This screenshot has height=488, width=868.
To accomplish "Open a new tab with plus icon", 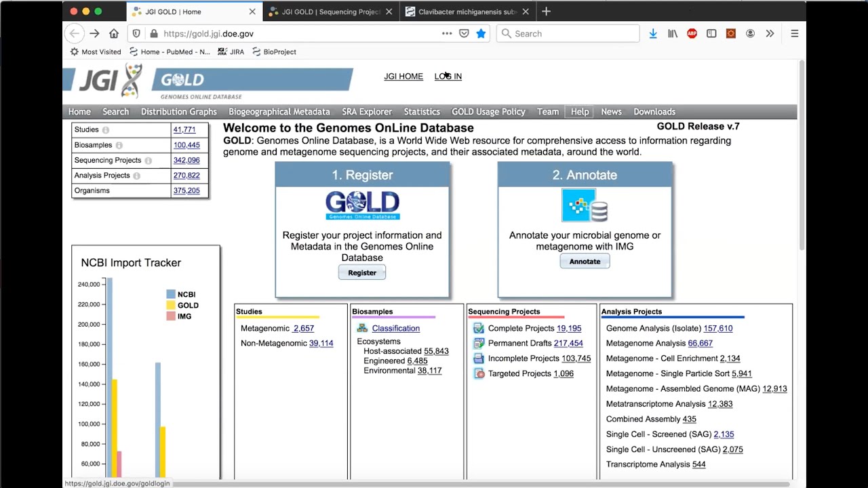I will pyautogui.click(x=546, y=12).
